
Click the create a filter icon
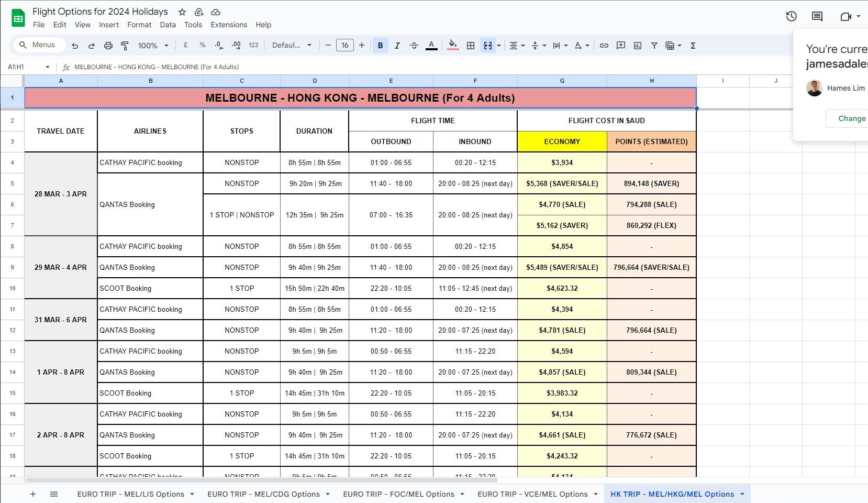(x=654, y=46)
